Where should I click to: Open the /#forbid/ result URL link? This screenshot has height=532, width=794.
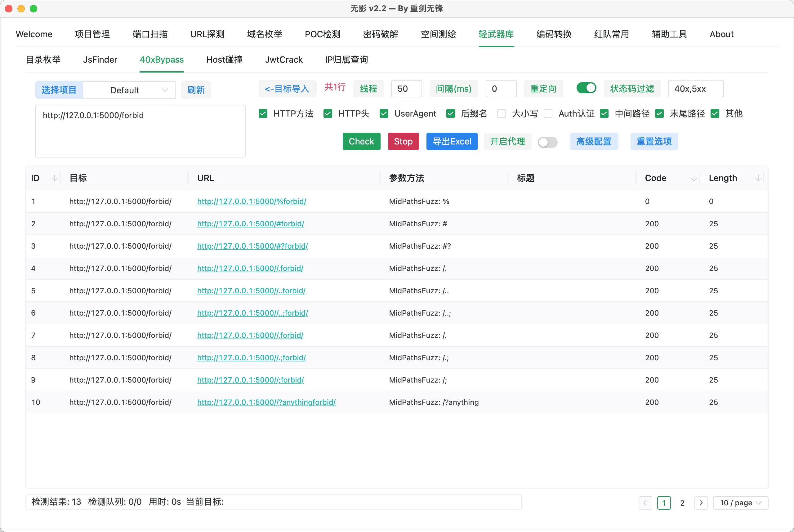[x=251, y=224]
